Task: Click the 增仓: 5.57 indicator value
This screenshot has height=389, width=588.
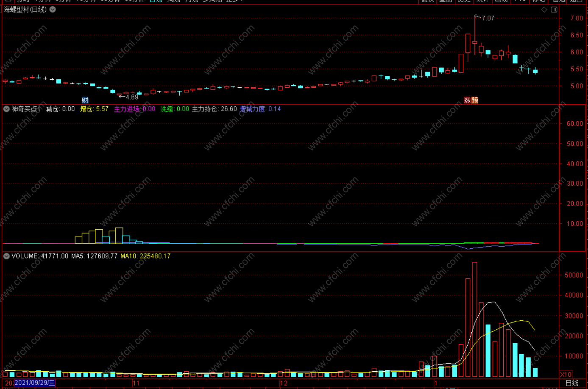Action: 94,109
